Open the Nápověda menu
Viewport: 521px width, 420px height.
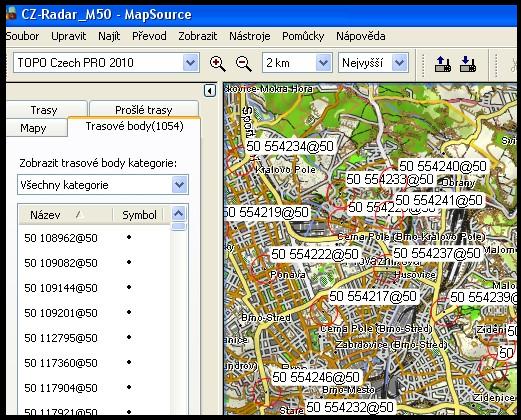click(x=361, y=36)
